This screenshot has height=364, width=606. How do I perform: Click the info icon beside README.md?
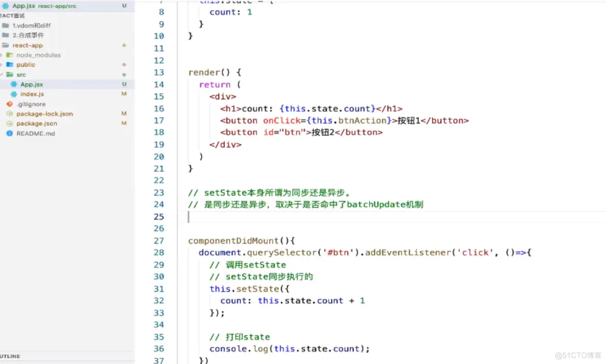tap(10, 133)
